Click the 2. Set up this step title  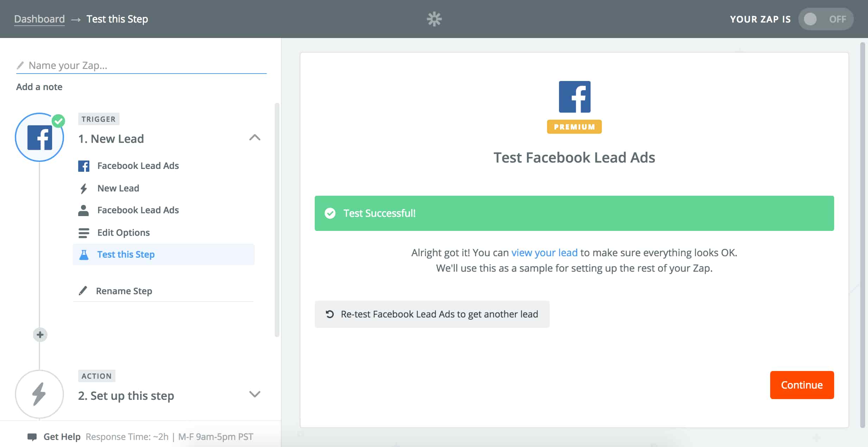[126, 396]
